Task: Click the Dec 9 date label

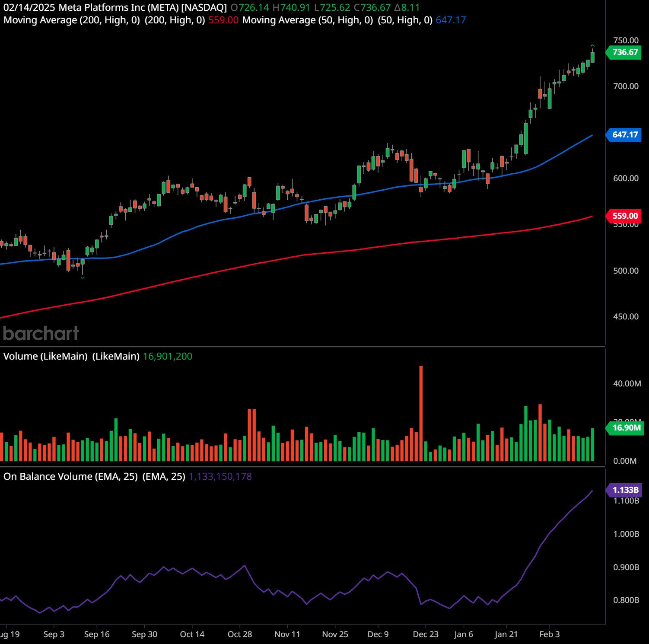Action: (378, 634)
